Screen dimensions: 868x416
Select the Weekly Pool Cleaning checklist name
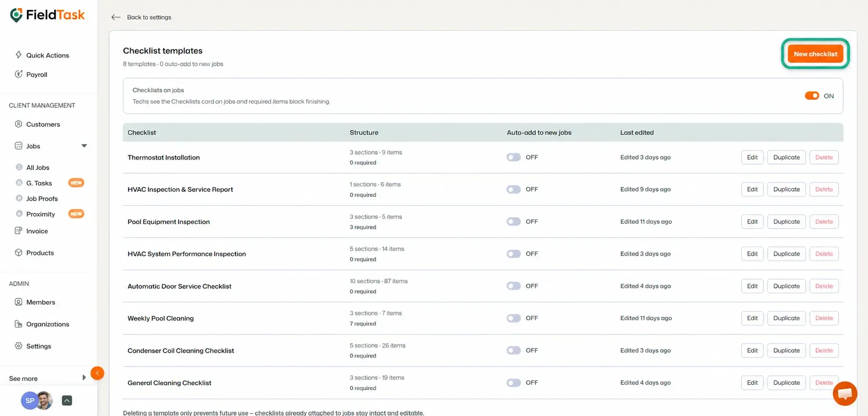160,318
